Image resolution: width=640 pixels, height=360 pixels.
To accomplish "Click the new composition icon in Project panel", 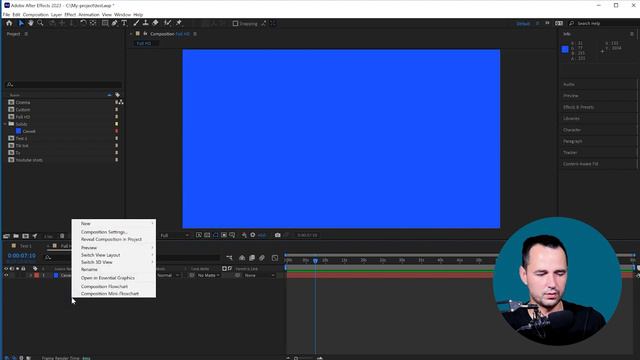I will [x=25, y=236].
